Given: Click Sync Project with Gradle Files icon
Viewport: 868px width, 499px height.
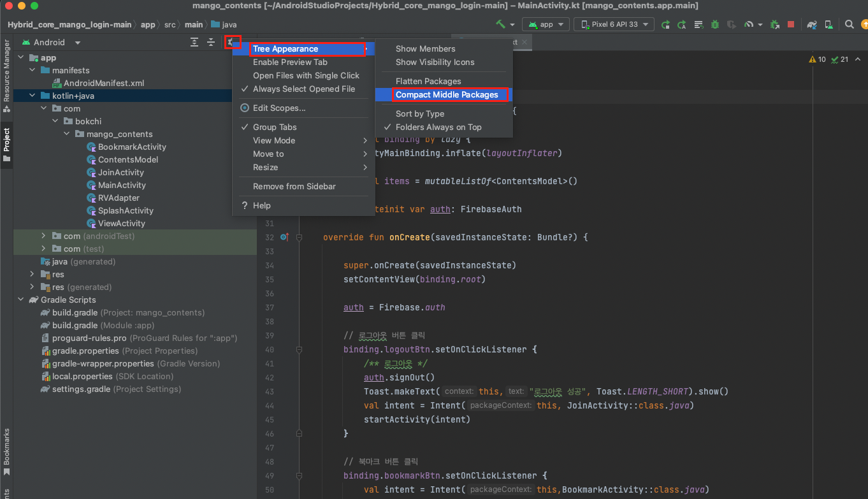Looking at the screenshot, I should (x=811, y=25).
